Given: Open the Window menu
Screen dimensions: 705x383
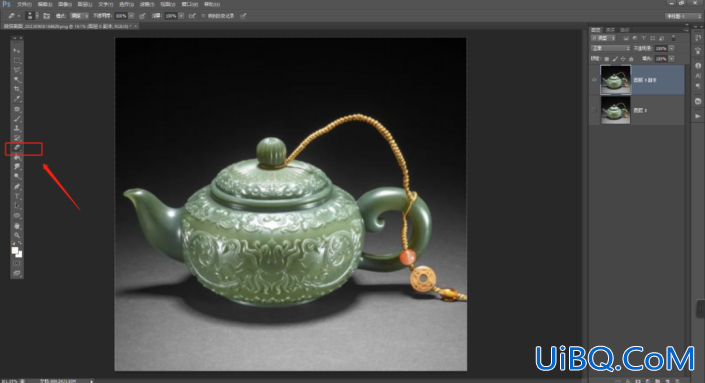Looking at the screenshot, I should coord(190,4).
